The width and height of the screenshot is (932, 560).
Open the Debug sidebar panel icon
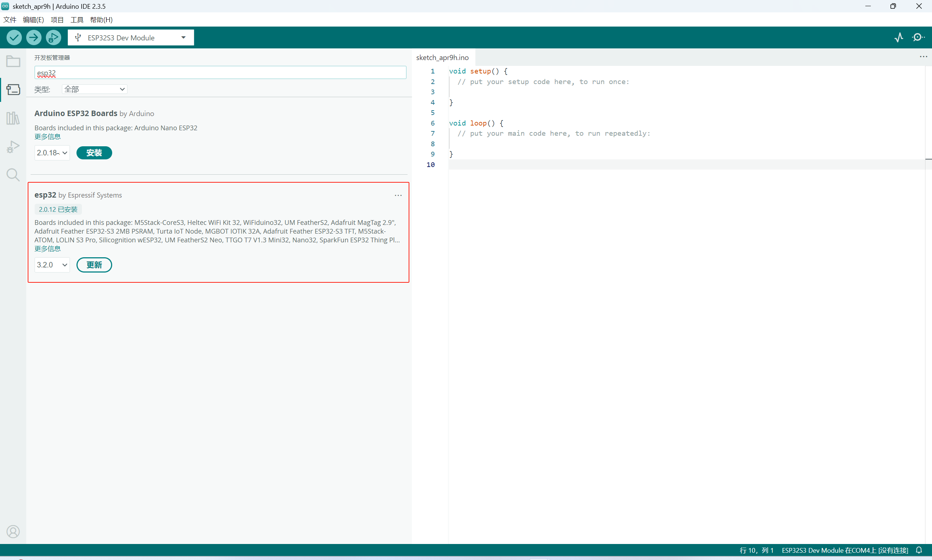point(13,146)
